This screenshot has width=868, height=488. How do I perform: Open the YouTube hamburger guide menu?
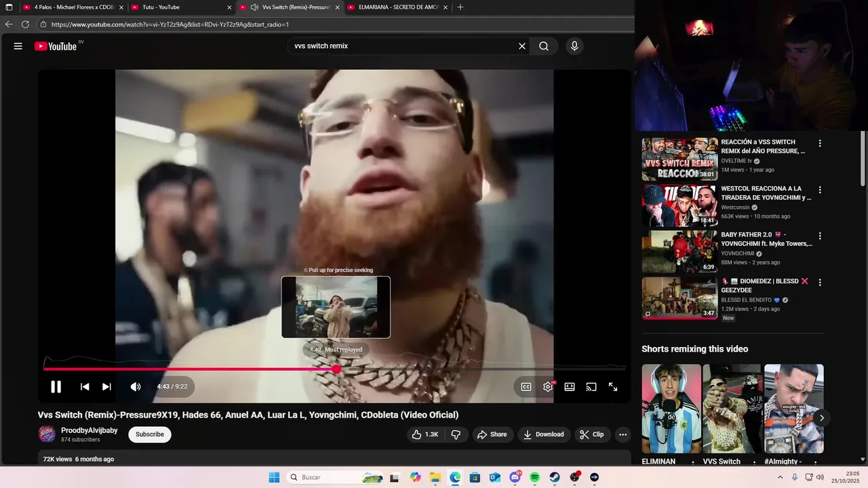click(18, 46)
